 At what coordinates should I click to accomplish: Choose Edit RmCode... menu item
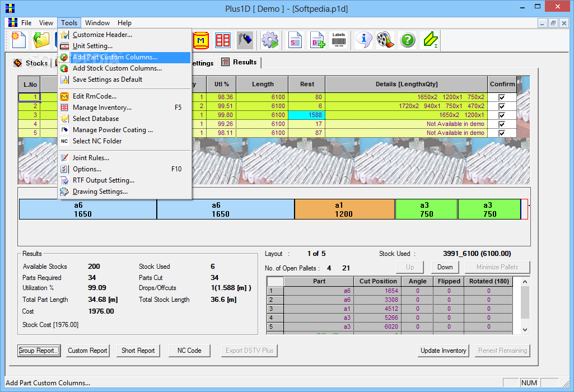click(x=124, y=96)
